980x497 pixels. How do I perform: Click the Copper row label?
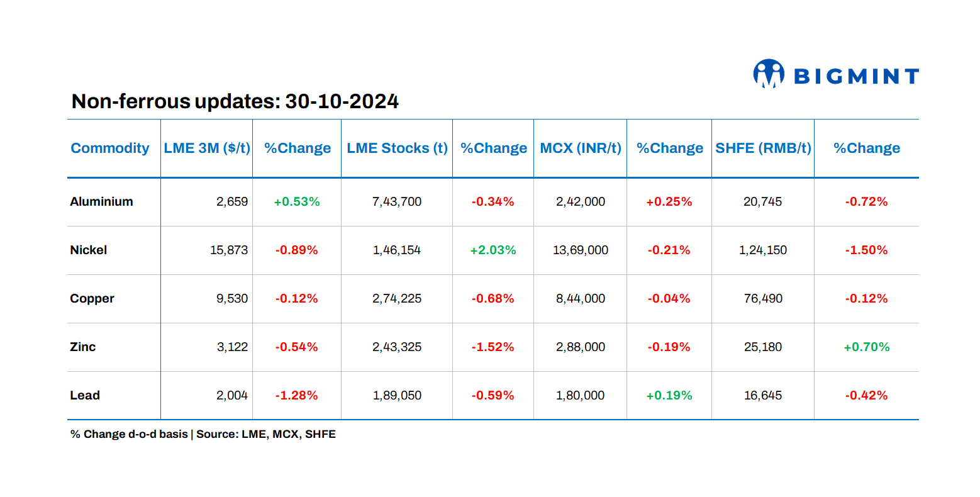pos(92,299)
